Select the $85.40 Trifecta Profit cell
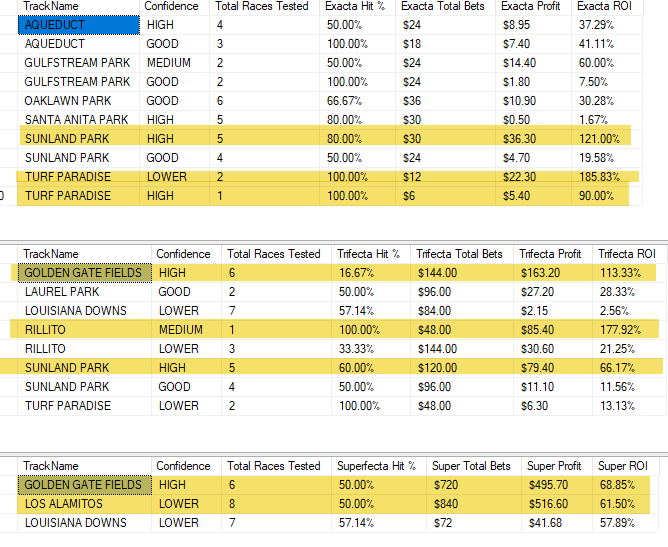 [x=553, y=330]
